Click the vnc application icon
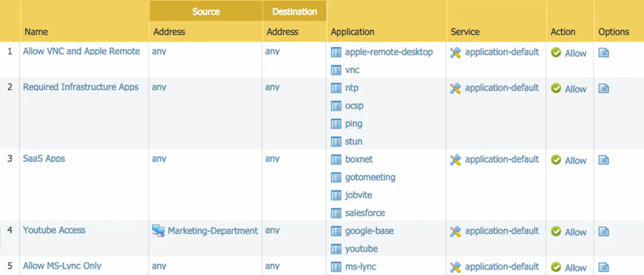 click(x=336, y=70)
